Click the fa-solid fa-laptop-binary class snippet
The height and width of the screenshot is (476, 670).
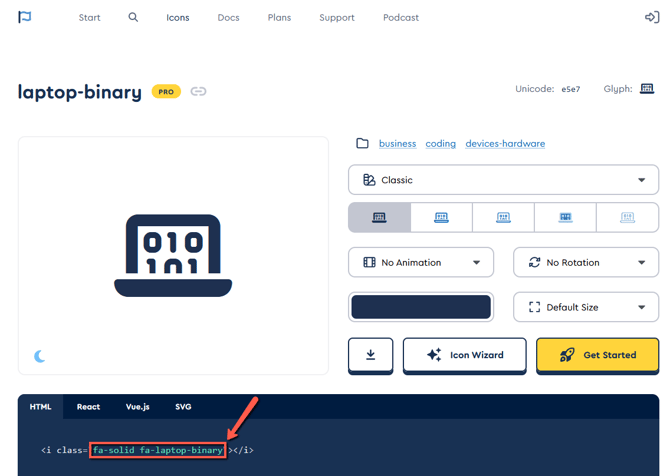coord(158,450)
